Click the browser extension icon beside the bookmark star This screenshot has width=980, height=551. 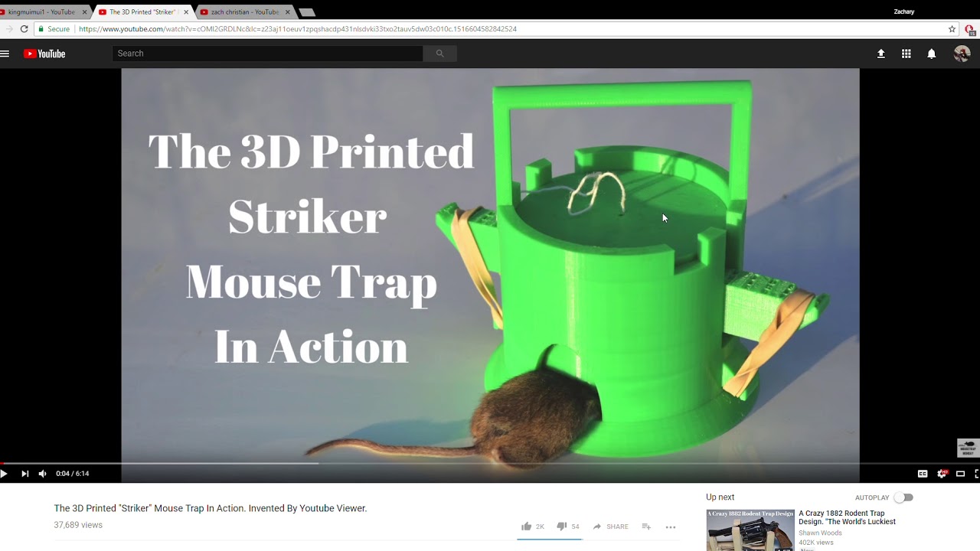point(969,29)
